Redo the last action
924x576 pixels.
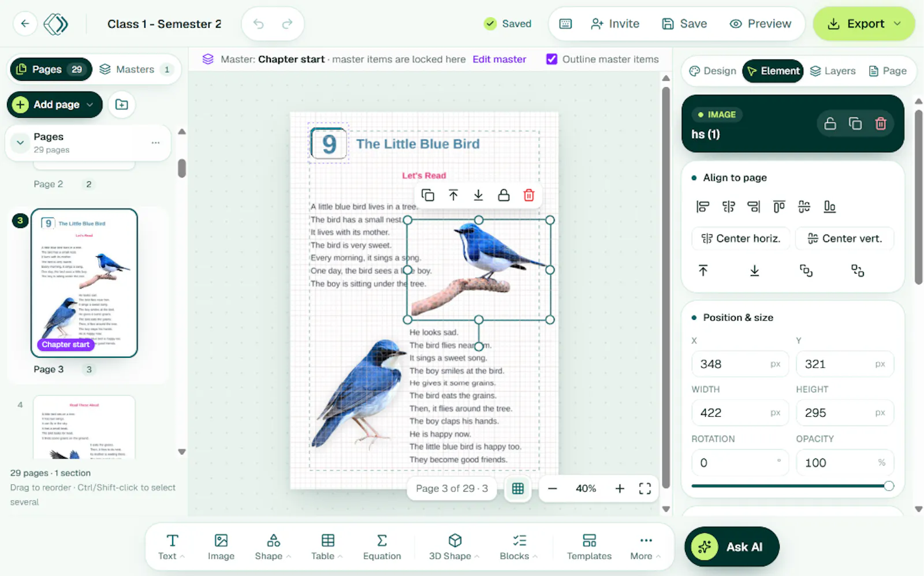(287, 24)
